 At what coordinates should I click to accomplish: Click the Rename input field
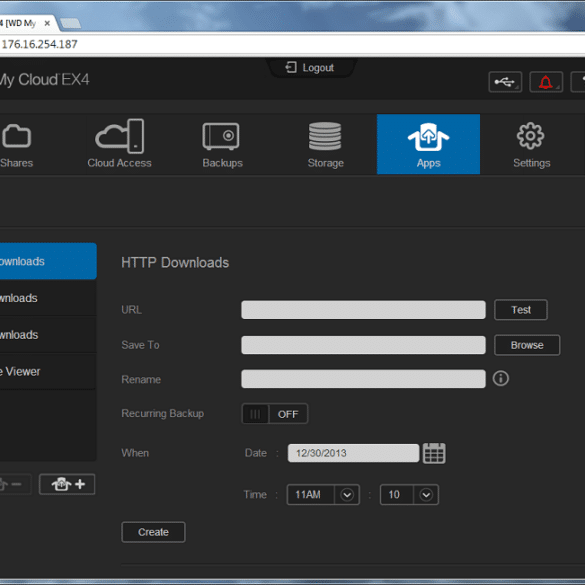click(363, 379)
